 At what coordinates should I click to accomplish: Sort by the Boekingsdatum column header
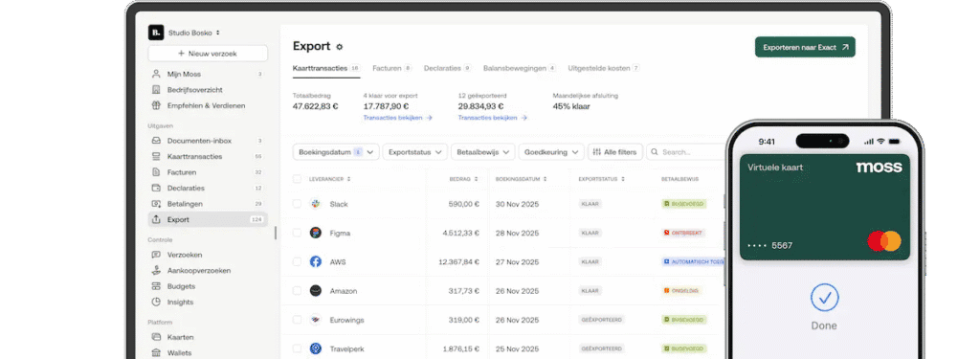coord(521,179)
